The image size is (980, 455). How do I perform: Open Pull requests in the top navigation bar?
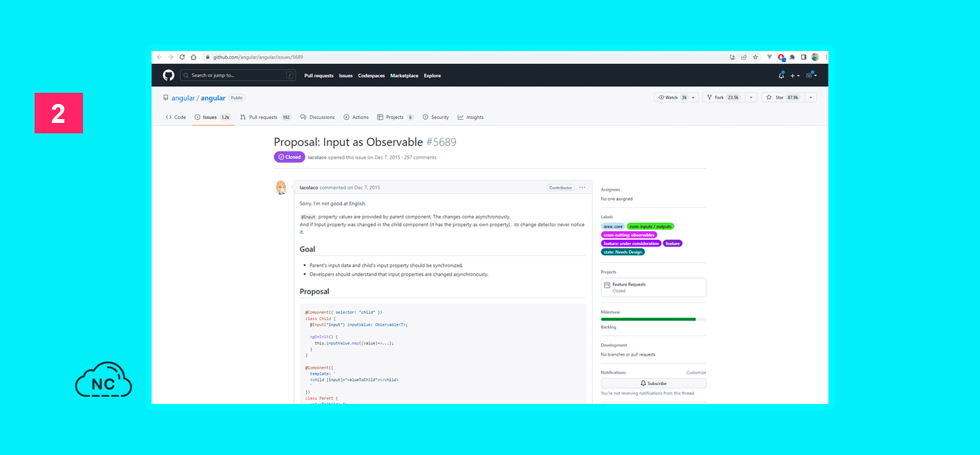[319, 76]
